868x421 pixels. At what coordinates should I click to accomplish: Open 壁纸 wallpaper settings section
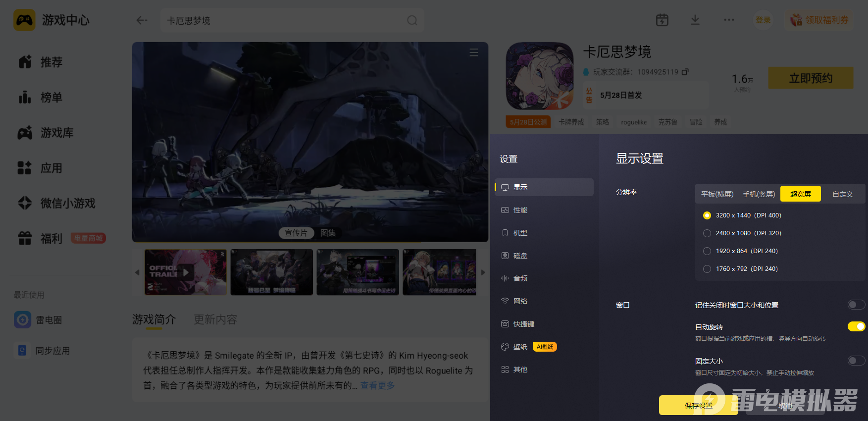(544, 347)
